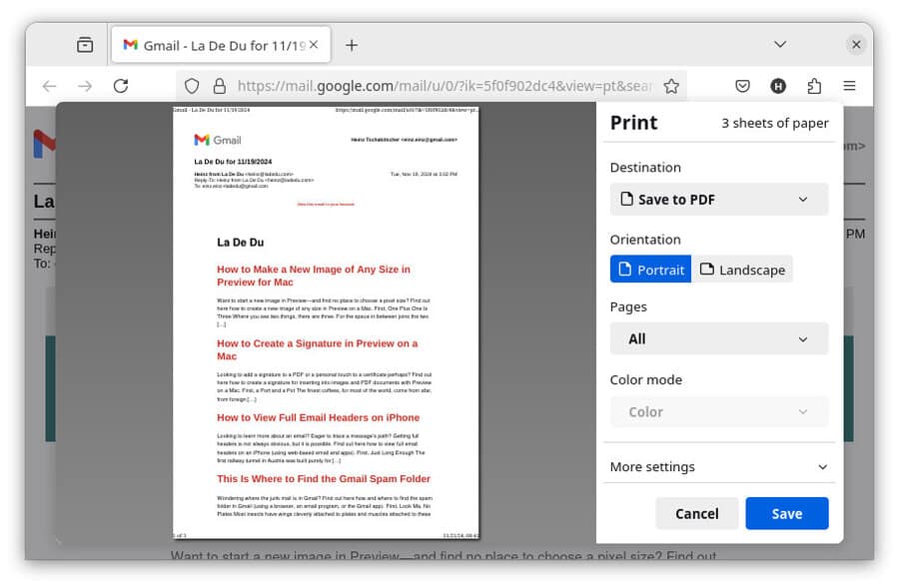Select Portrait orientation
899x588 pixels.
(x=650, y=270)
